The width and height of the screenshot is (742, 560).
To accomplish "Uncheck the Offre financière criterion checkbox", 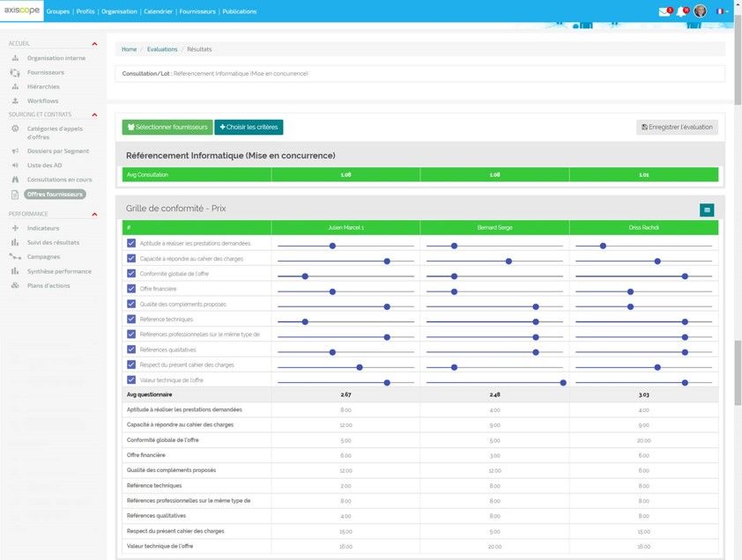I will [x=131, y=289].
